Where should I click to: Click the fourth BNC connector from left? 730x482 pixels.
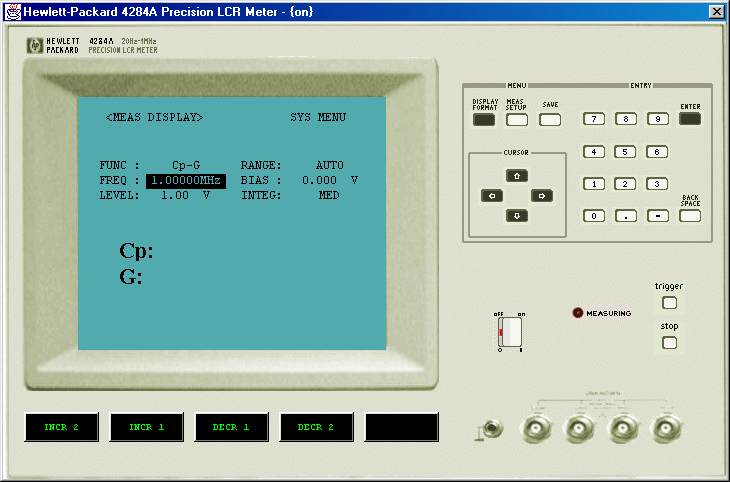click(x=667, y=428)
